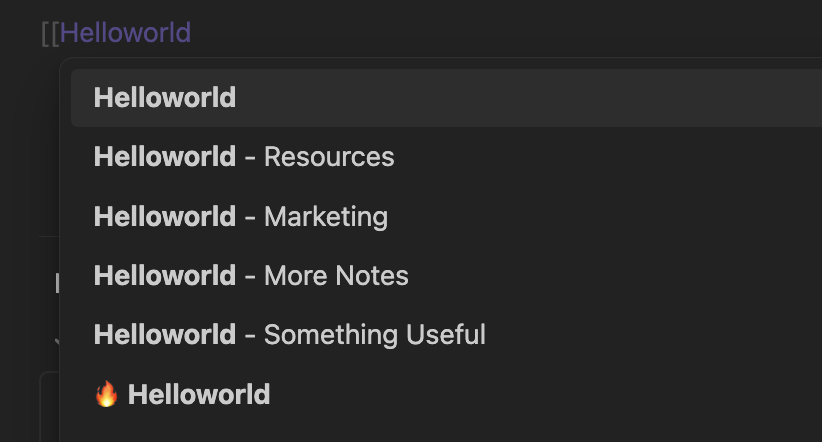Screen dimensions: 822x442
Task: Click the word Resources in the suggestions
Action: coord(329,157)
